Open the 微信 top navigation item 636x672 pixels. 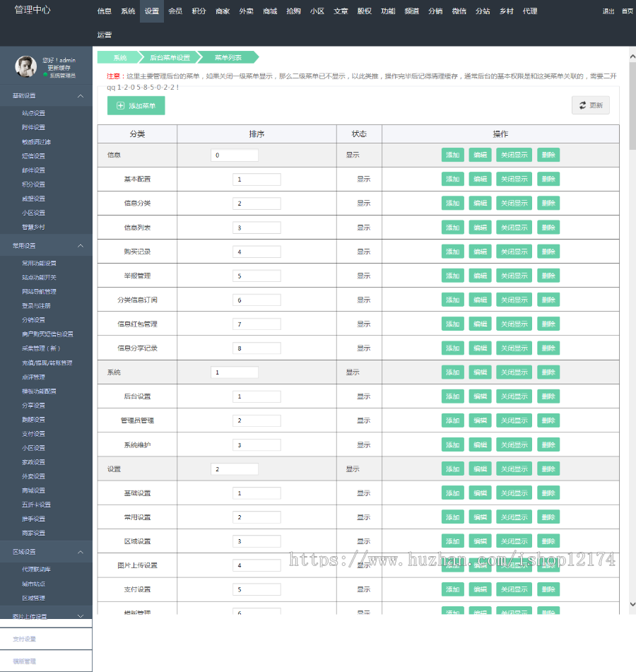(458, 11)
